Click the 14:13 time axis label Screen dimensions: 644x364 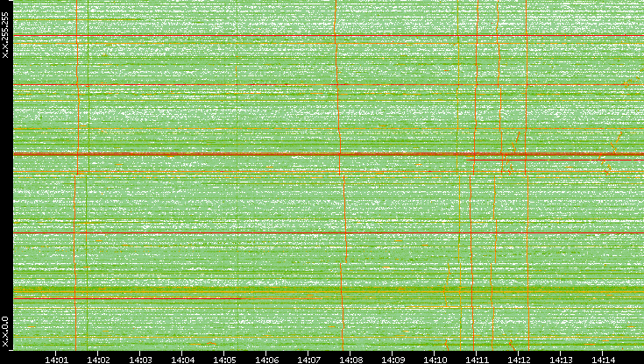pyautogui.click(x=561, y=360)
